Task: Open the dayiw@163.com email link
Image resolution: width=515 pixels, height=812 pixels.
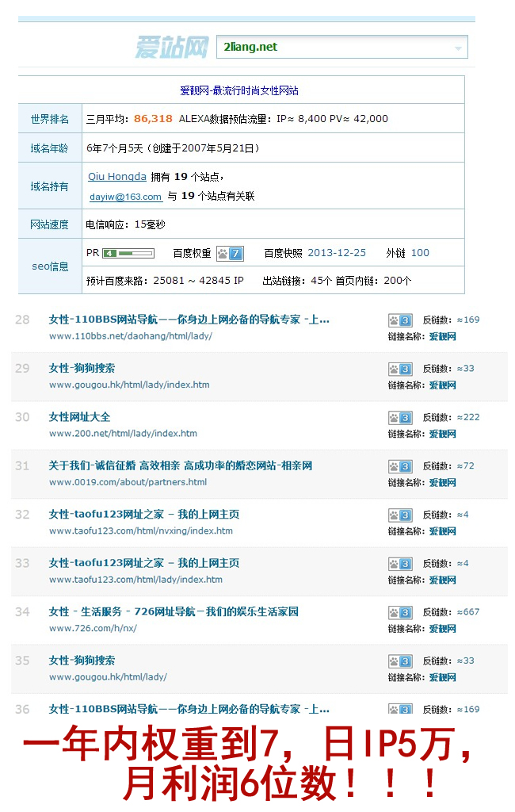Action: tap(126, 197)
